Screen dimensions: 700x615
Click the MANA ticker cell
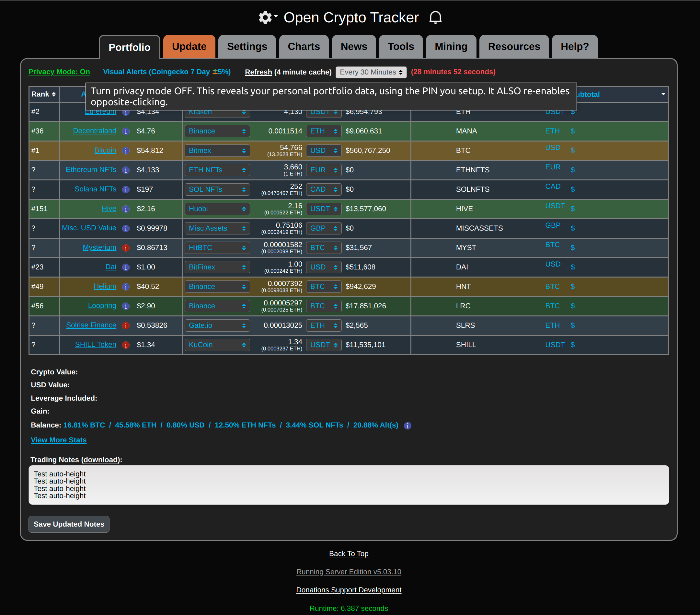[x=466, y=131]
